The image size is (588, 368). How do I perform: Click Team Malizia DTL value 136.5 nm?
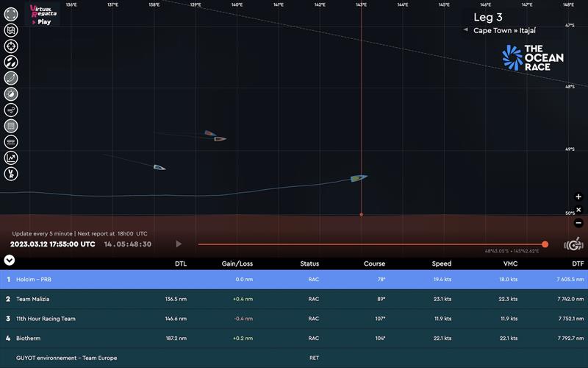(176, 299)
